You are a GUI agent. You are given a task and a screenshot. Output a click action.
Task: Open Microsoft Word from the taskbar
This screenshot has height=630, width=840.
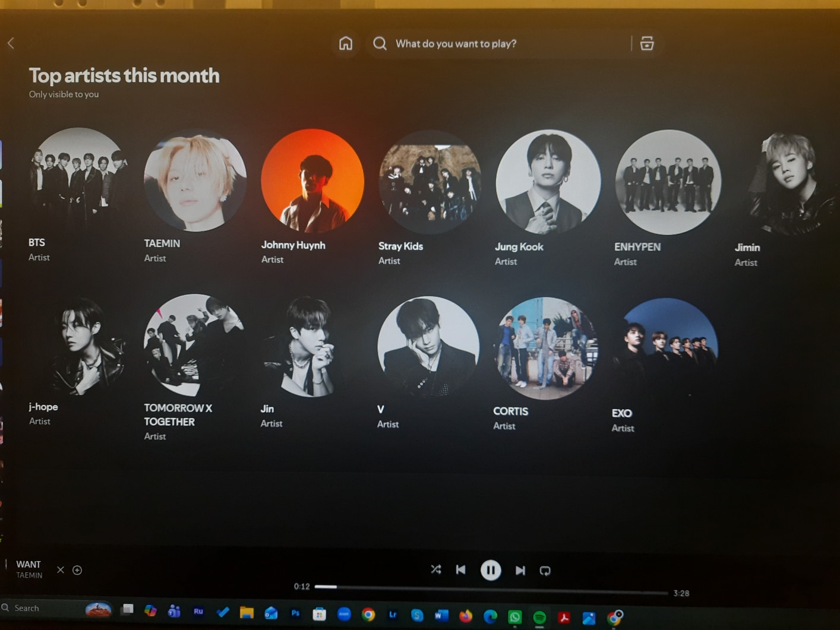click(x=441, y=615)
